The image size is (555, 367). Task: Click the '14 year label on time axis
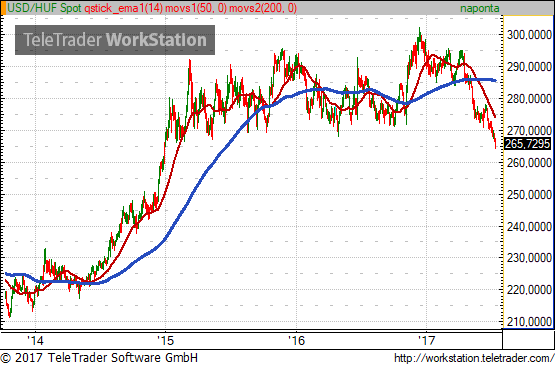(x=35, y=340)
